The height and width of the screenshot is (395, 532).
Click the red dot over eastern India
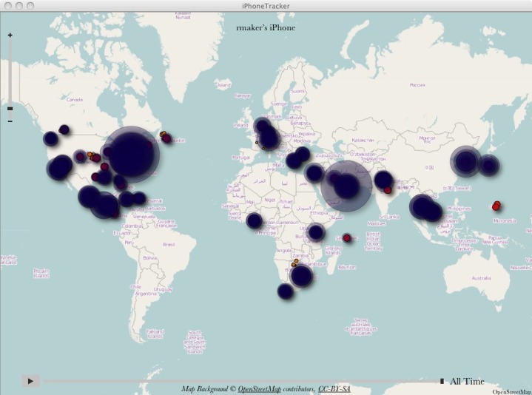click(388, 190)
